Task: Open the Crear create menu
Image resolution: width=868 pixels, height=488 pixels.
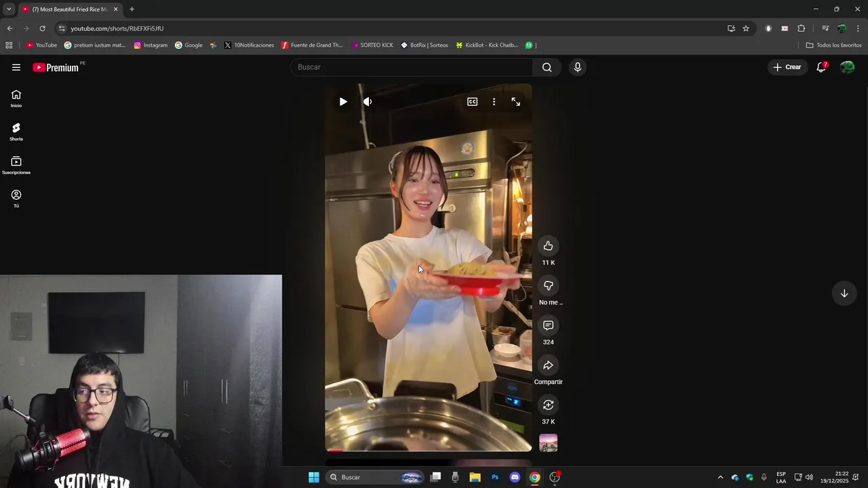Action: [787, 67]
